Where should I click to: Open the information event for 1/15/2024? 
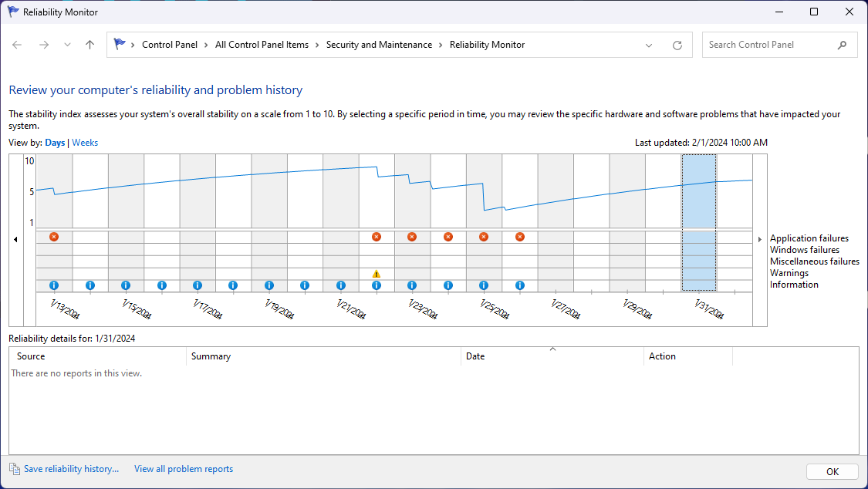point(126,285)
